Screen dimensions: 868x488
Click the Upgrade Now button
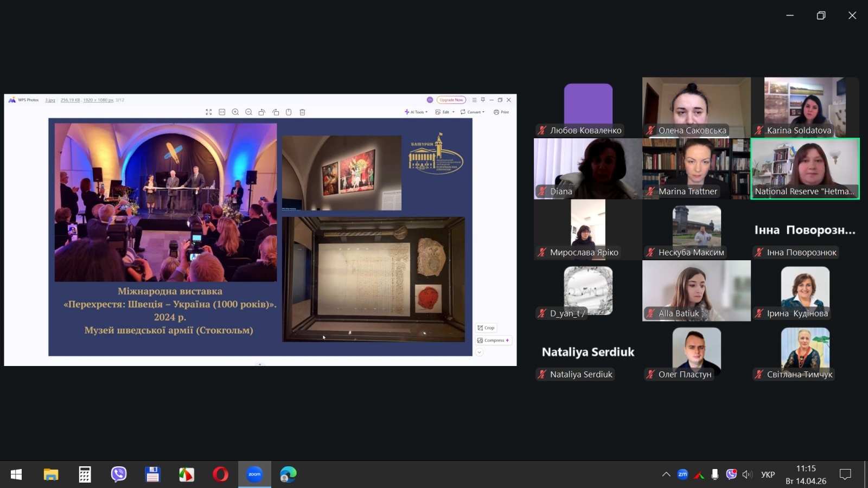coord(451,100)
